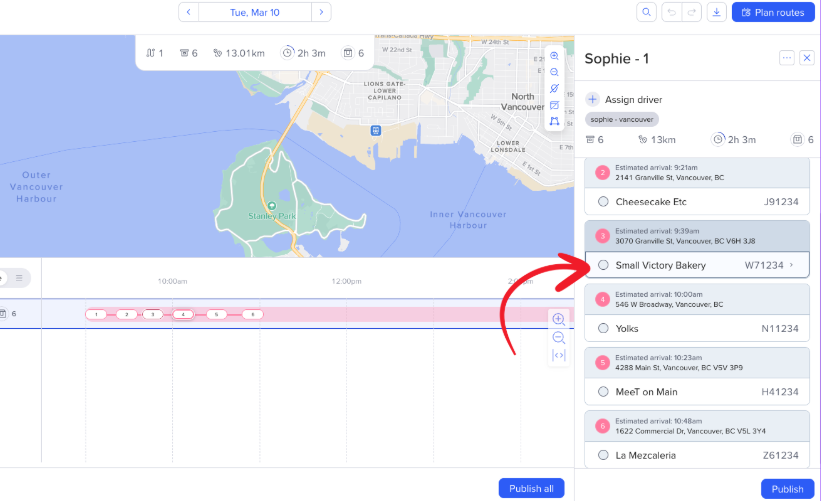Expand Small Victory Bakery details chevron
This screenshot has height=501, width=821.
(791, 265)
